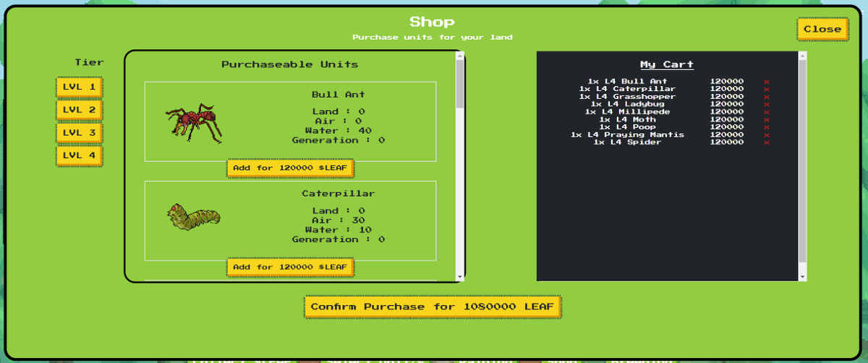The height and width of the screenshot is (363, 868).
Task: Select the LVL 3 tier
Action: click(79, 133)
